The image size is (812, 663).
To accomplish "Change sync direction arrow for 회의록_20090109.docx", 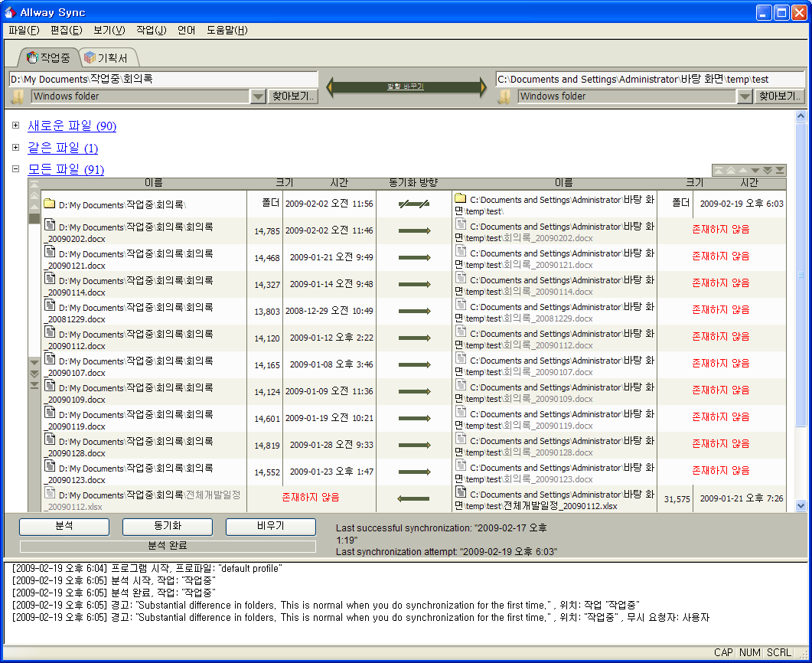I will coord(414,391).
